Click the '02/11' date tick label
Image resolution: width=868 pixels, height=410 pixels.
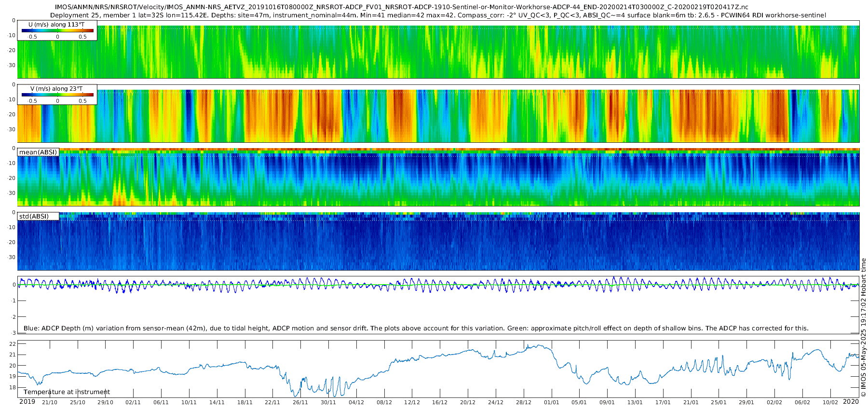pos(133,403)
